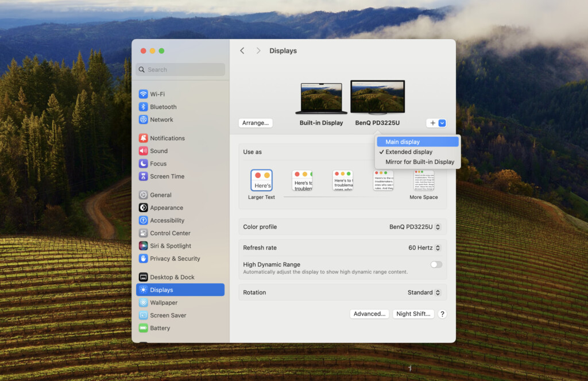The width and height of the screenshot is (588, 381).
Task: Choose Mirror for Built-in Display
Action: click(x=418, y=162)
